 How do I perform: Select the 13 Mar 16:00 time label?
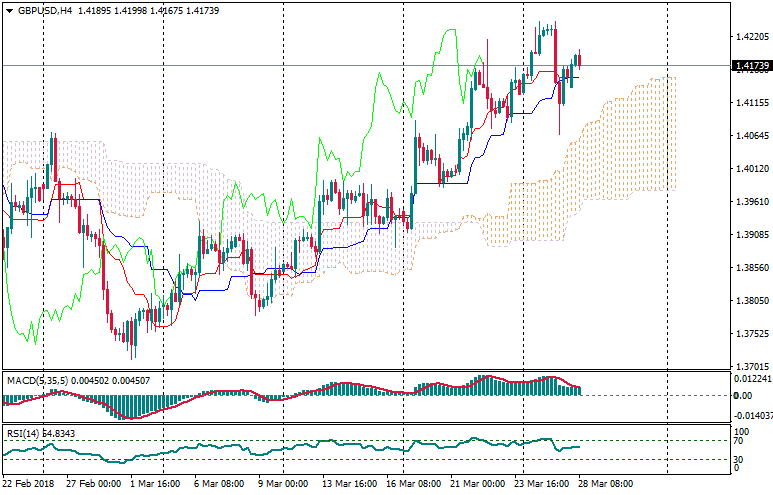349,483
